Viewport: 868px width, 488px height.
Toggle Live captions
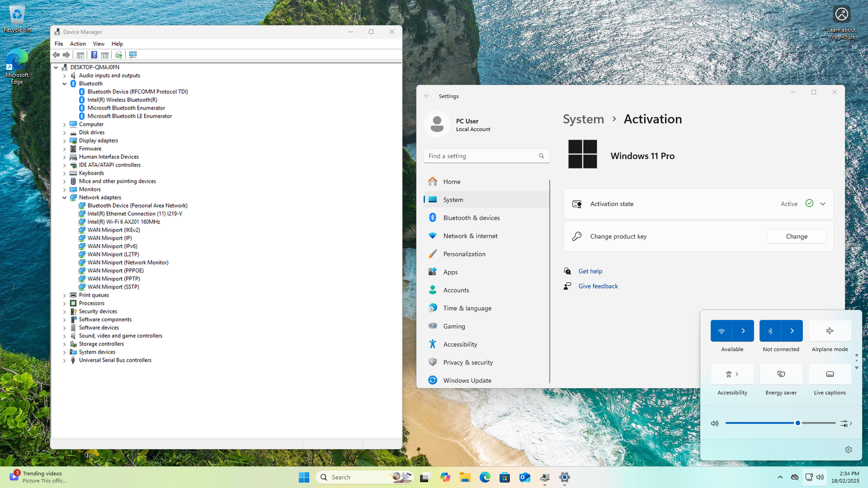(x=830, y=374)
